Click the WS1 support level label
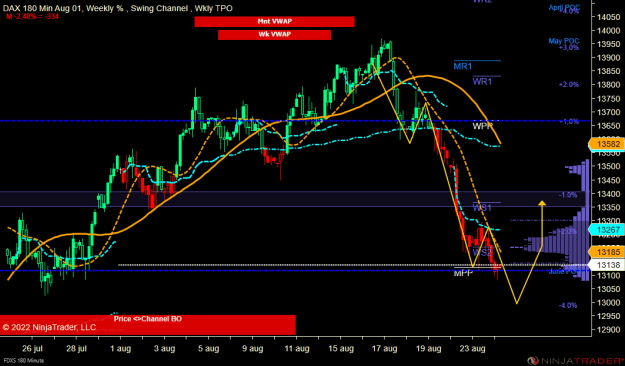 click(482, 208)
